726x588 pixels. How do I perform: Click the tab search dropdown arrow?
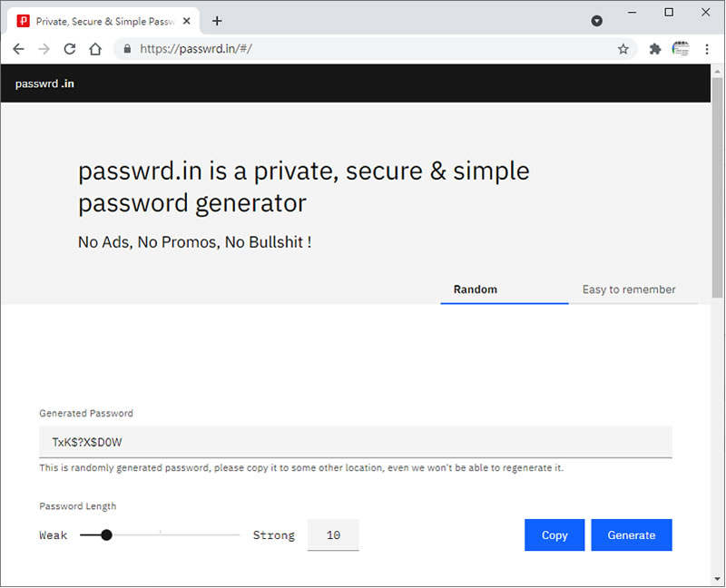[x=597, y=21]
